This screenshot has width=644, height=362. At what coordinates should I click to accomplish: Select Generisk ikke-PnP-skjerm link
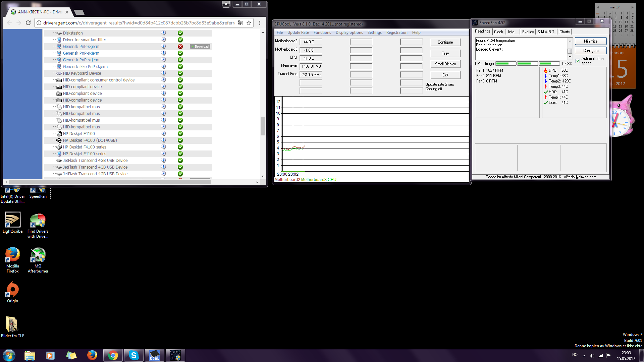click(x=85, y=66)
